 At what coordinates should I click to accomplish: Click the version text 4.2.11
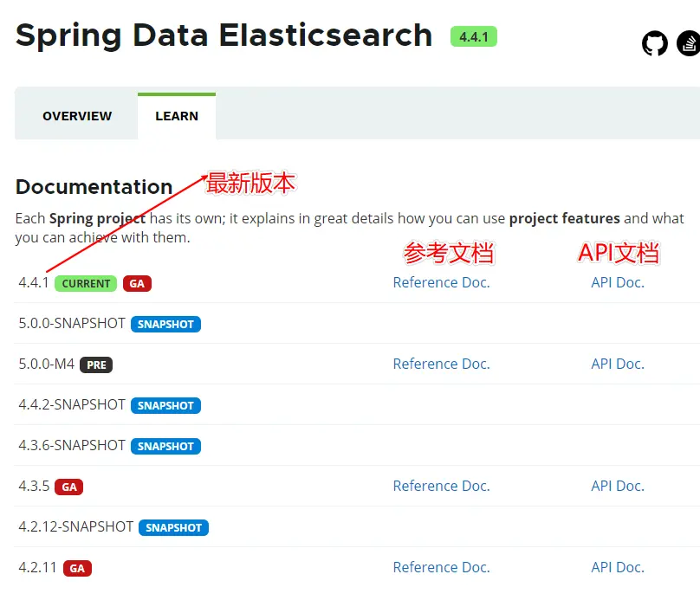[x=38, y=567]
